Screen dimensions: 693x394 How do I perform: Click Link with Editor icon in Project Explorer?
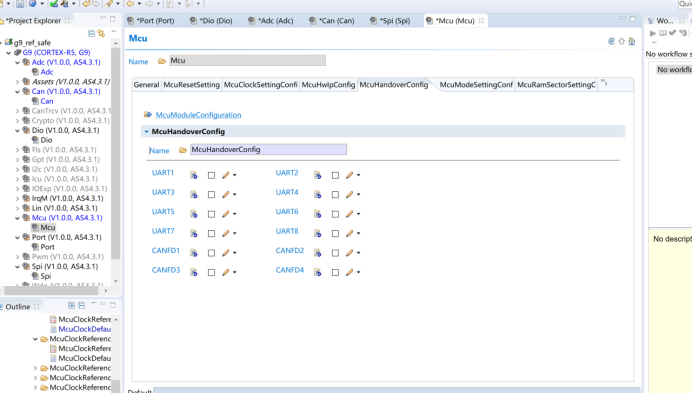click(102, 34)
